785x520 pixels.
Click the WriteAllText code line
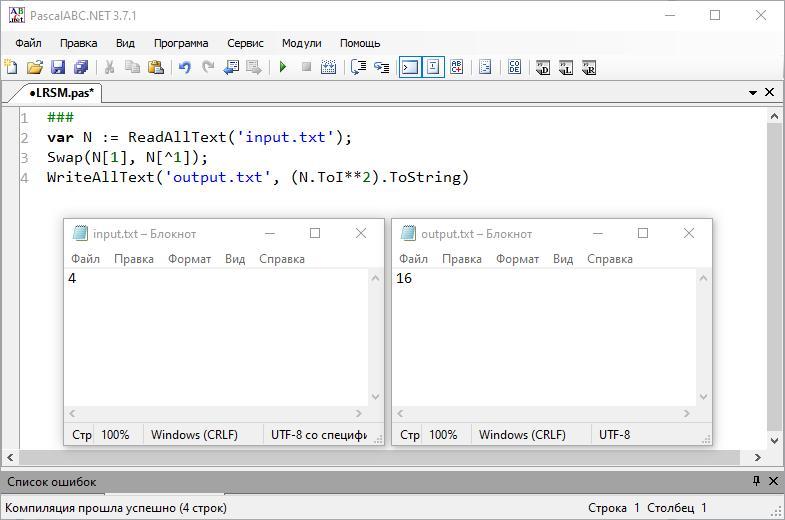[x=258, y=177]
